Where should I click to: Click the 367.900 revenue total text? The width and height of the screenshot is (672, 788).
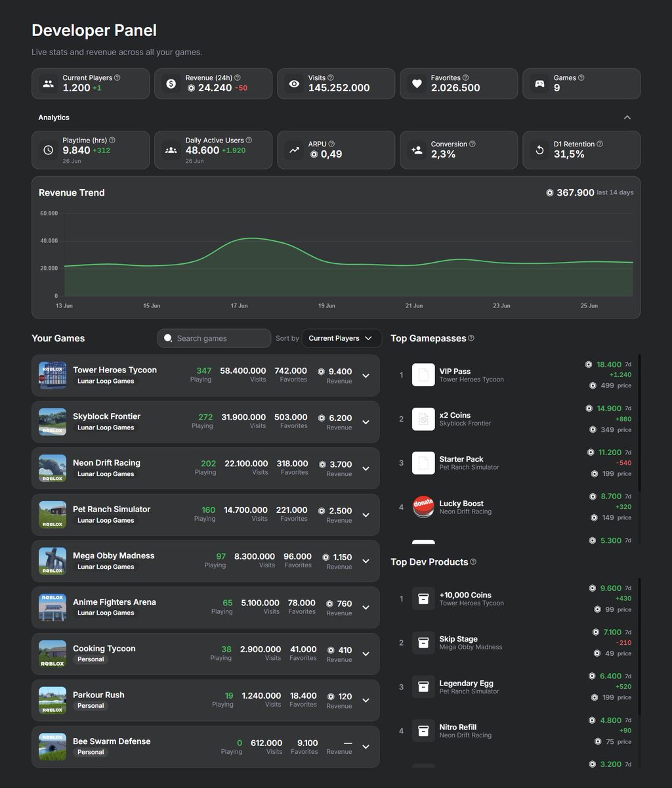pos(576,192)
